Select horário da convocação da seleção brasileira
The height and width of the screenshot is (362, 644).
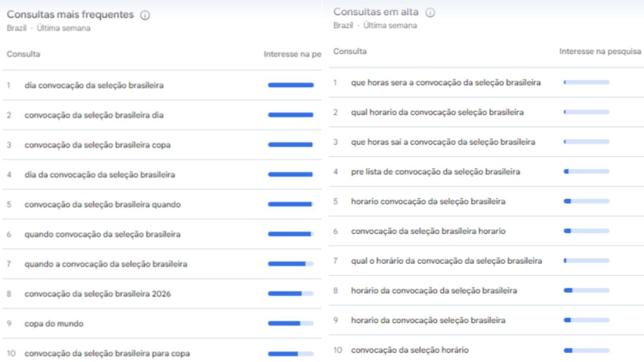click(434, 290)
